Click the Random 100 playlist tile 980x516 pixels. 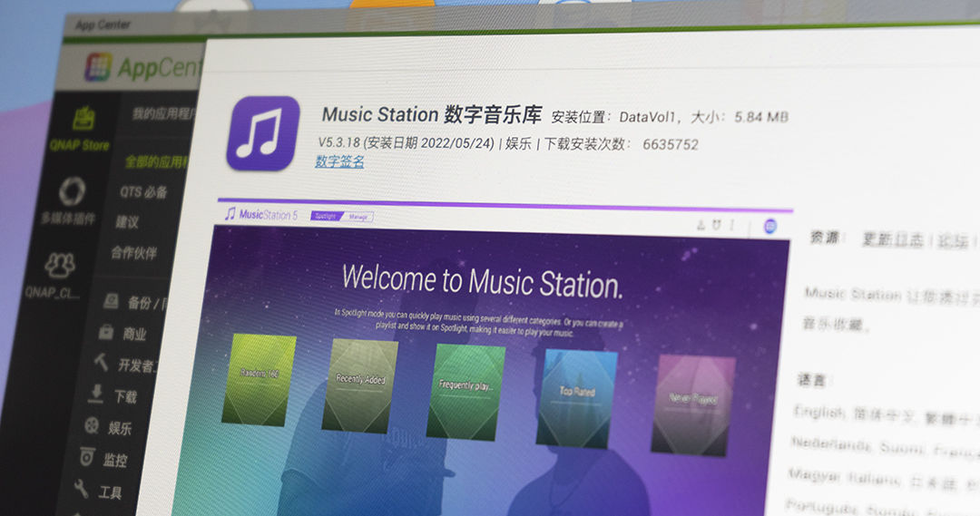pyautogui.click(x=259, y=380)
